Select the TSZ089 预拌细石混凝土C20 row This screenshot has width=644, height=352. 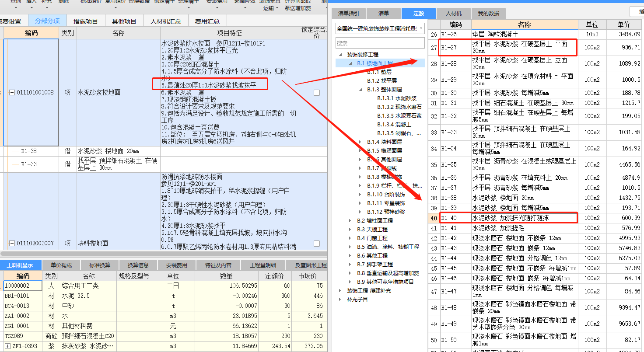point(164,336)
